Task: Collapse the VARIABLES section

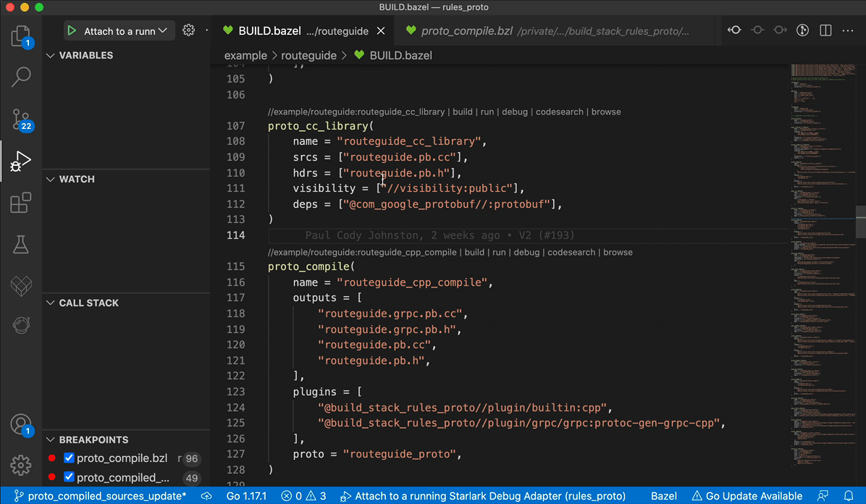Action: (x=51, y=55)
